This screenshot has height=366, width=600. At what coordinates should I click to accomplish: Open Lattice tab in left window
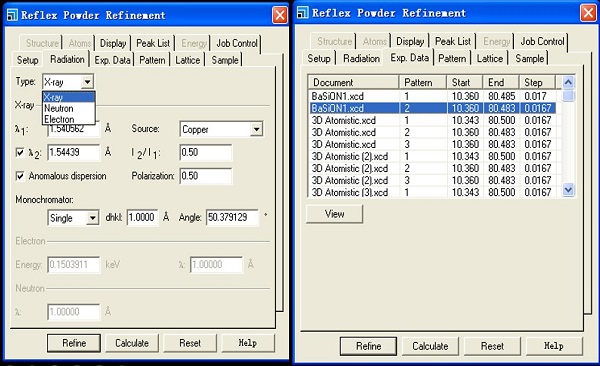pyautogui.click(x=188, y=60)
